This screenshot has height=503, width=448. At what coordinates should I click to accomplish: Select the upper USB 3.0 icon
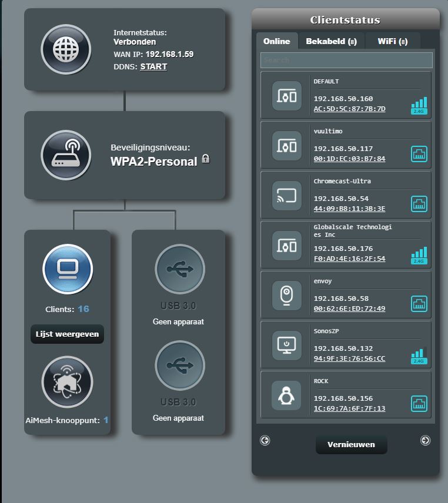click(179, 269)
